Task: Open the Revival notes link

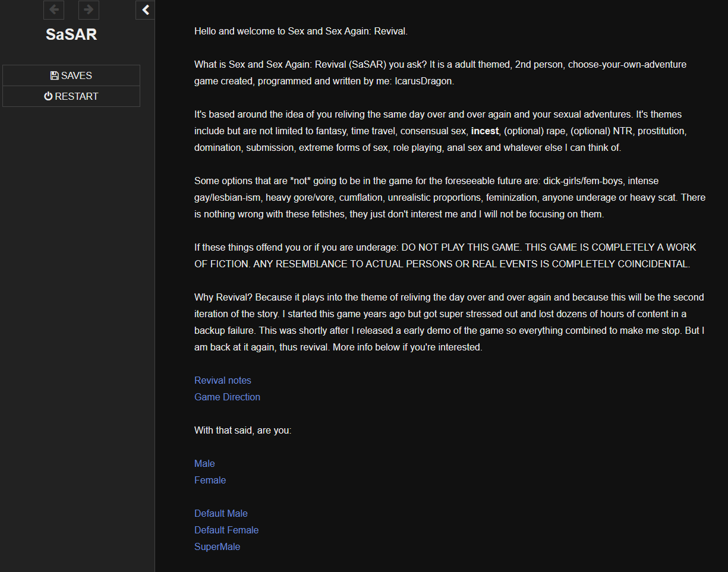Action: [x=223, y=380]
